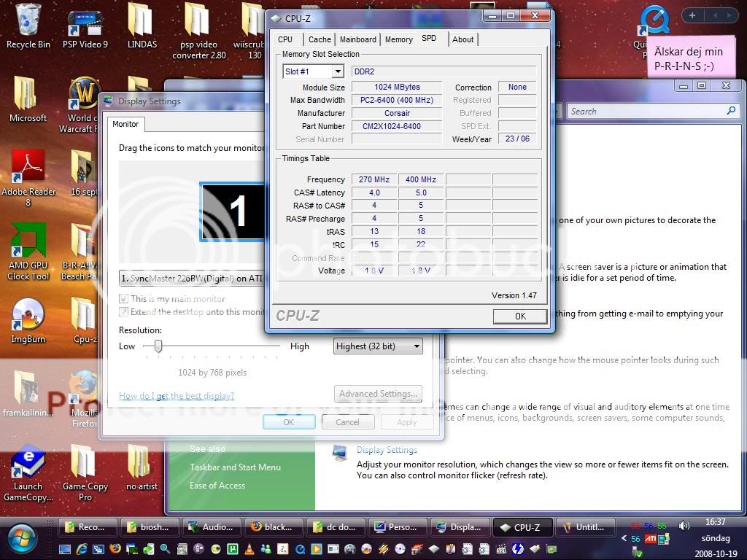Switch to the Memory tab in CPU-Z

[398, 39]
